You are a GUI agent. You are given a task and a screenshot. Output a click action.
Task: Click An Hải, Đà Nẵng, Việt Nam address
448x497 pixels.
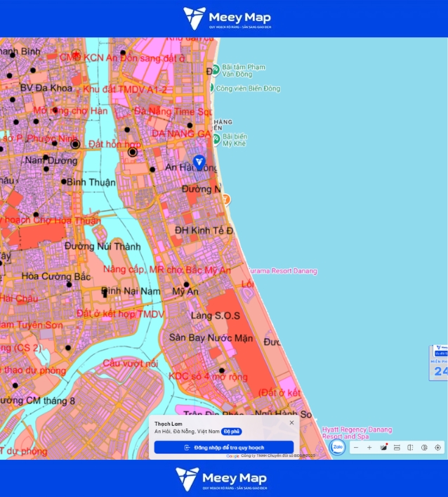tap(187, 432)
